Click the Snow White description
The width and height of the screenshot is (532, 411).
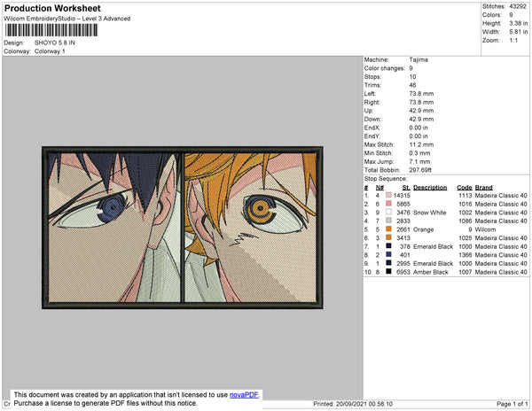tap(430, 213)
